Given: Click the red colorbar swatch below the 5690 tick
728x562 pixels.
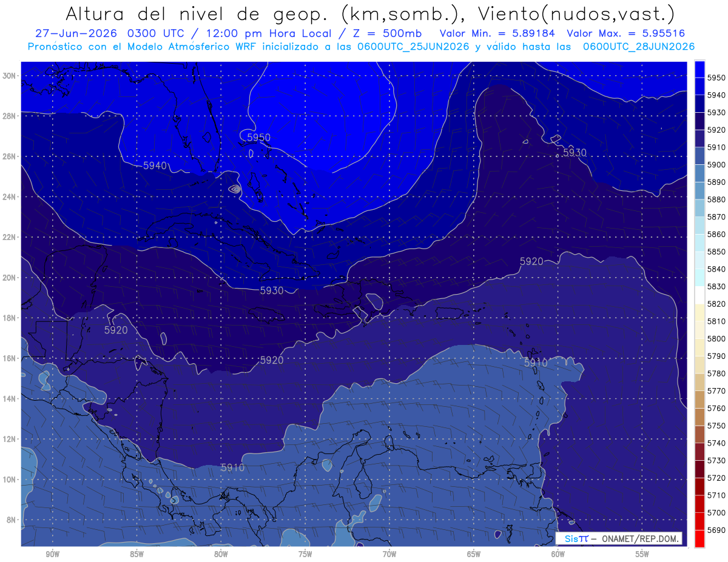Looking at the screenshot, I should (699, 538).
